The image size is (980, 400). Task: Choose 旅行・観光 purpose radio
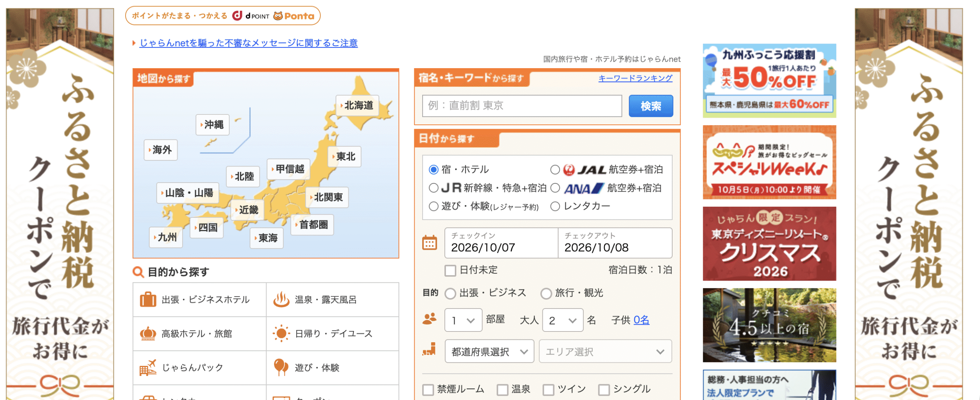pos(546,293)
